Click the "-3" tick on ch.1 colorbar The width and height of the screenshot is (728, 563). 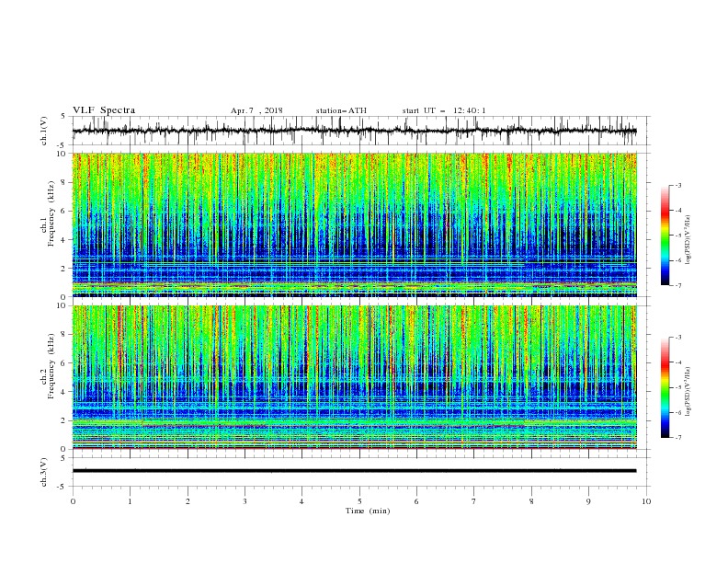(x=677, y=185)
